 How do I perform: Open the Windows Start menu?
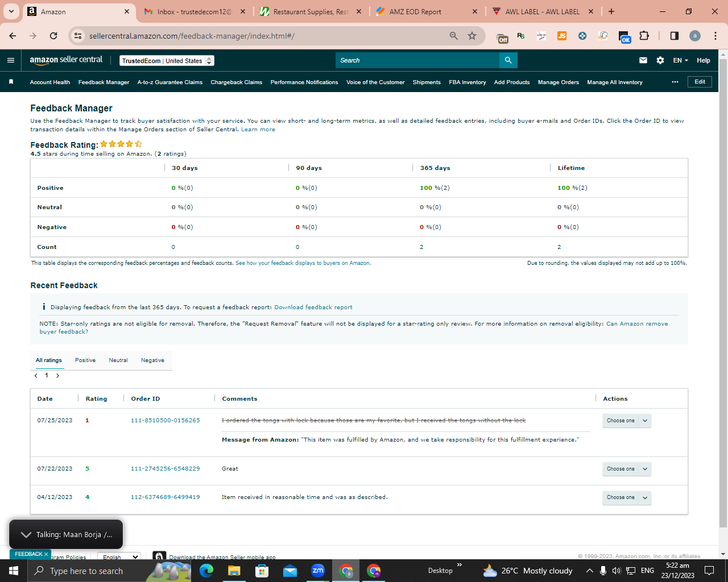(14, 571)
